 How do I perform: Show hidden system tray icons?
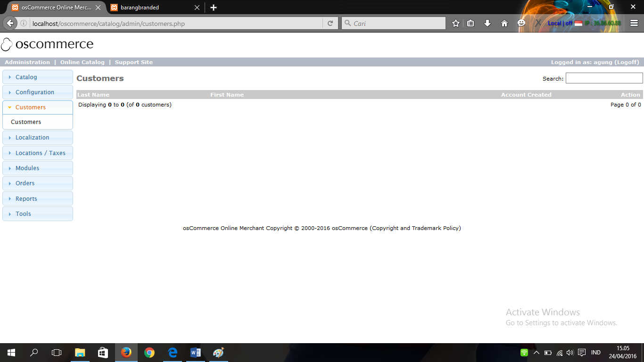[x=536, y=353]
